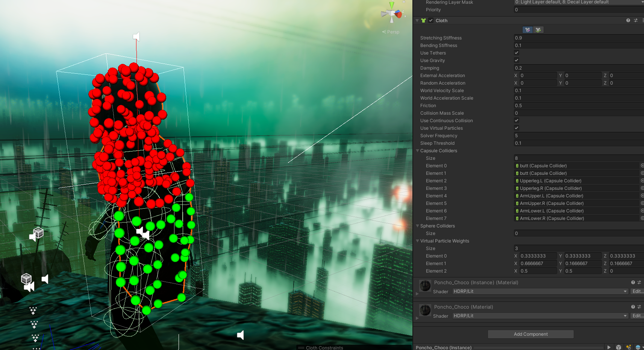Collapse the Capsule Colliders list

(x=417, y=151)
